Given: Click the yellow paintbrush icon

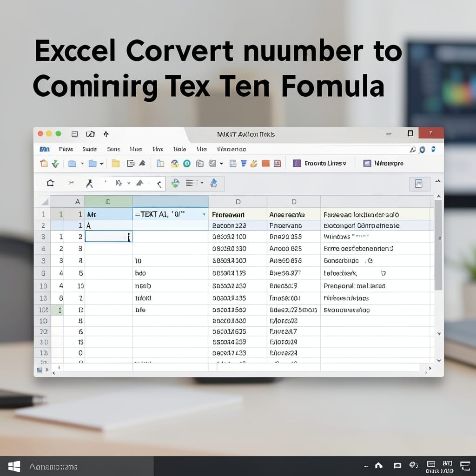Looking at the screenshot, I should coord(254,164).
